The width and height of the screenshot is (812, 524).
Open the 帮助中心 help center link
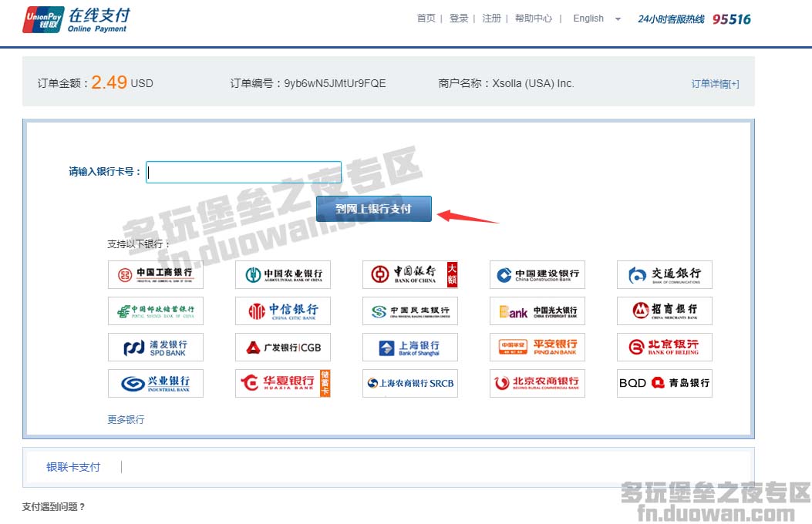[534, 18]
